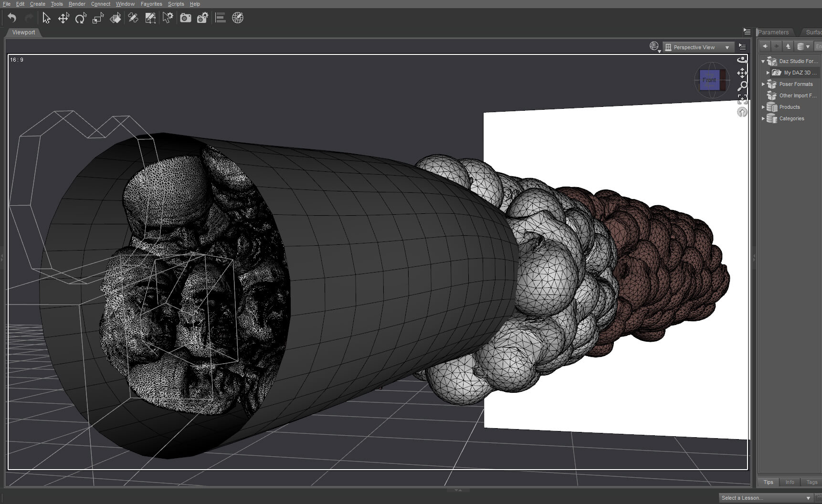Open the viewport options menu beside Perspective View
The width and height of the screenshot is (822, 504).
click(x=742, y=47)
